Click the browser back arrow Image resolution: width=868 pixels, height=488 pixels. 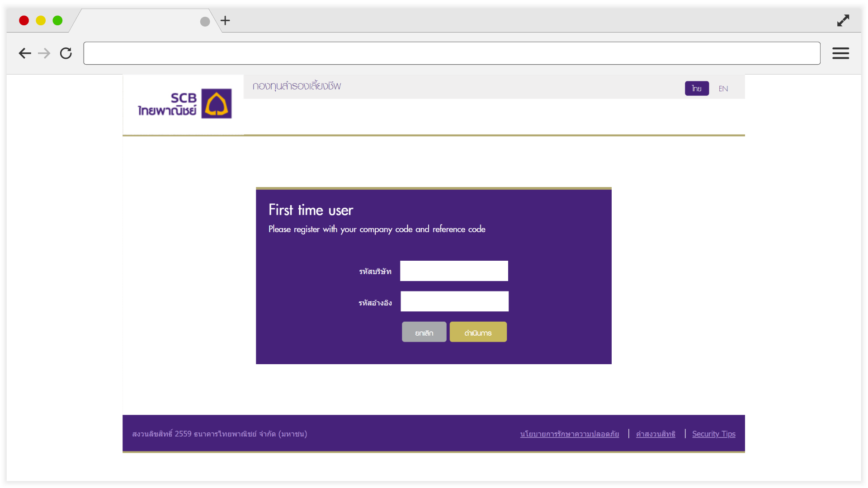coord(25,53)
